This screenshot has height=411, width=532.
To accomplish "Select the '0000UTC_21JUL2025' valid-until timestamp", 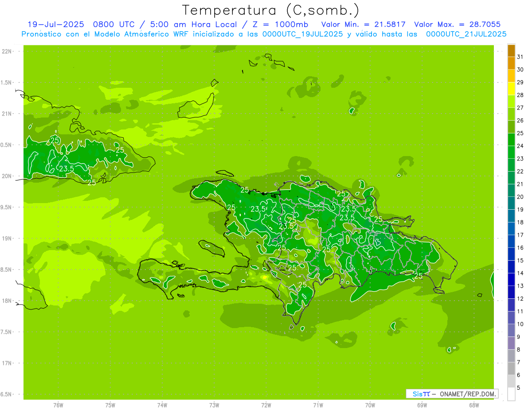I will pos(466,34).
